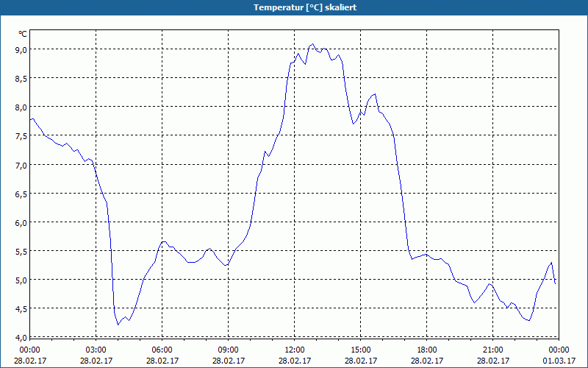Screen dimensions: 588x368
Task: Click the 15:00 time axis label
Action: coord(361,350)
